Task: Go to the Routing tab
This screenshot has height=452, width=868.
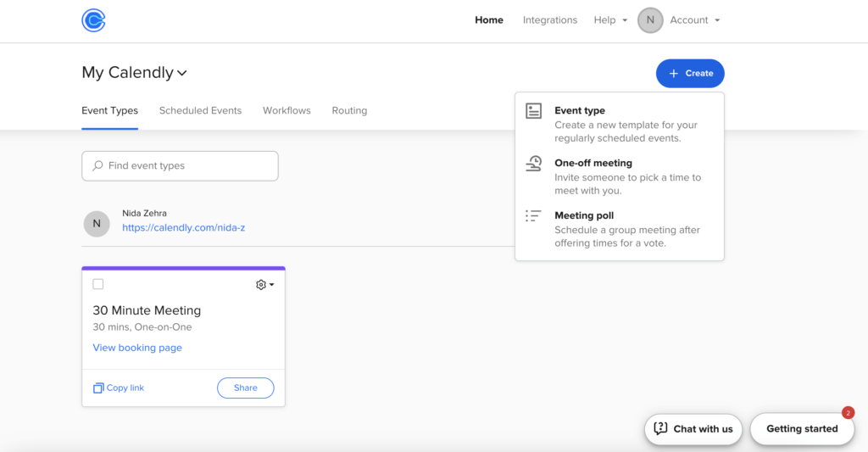Action: pos(349,111)
